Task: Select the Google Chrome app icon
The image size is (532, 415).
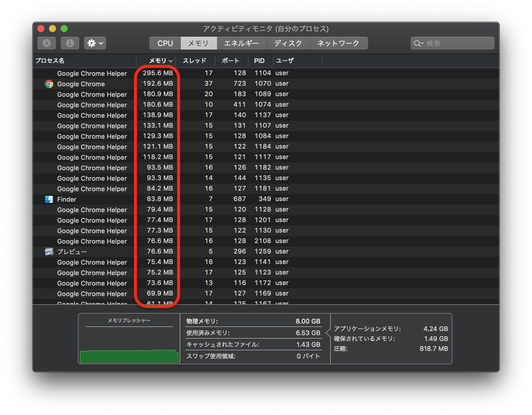Action: [49, 83]
